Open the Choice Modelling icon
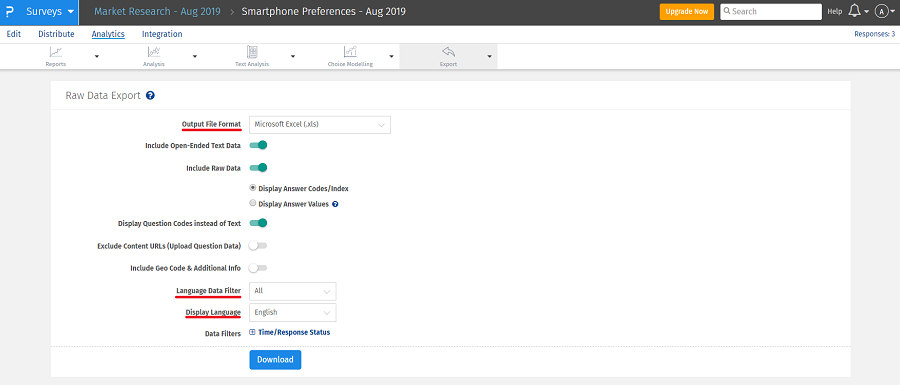Screen dimensions: 900x385 [x=350, y=52]
